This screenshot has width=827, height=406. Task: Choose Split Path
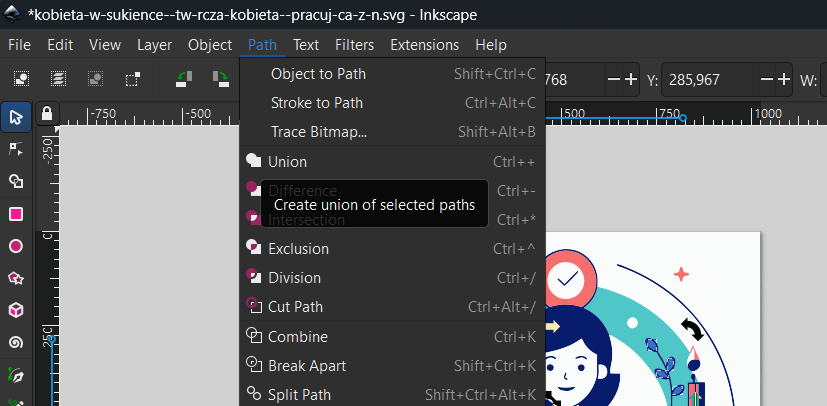pyautogui.click(x=392, y=395)
